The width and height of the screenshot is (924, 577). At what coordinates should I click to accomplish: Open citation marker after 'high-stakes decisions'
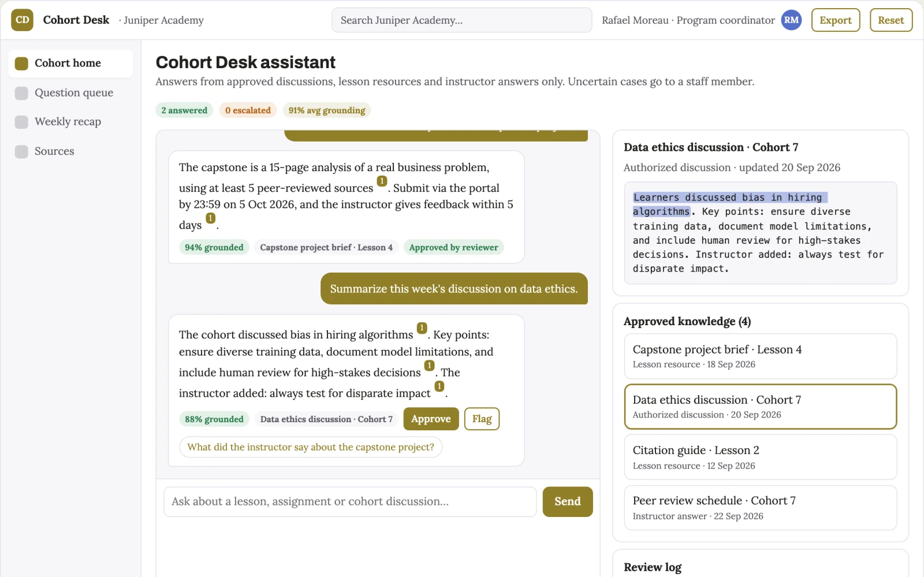429,366
